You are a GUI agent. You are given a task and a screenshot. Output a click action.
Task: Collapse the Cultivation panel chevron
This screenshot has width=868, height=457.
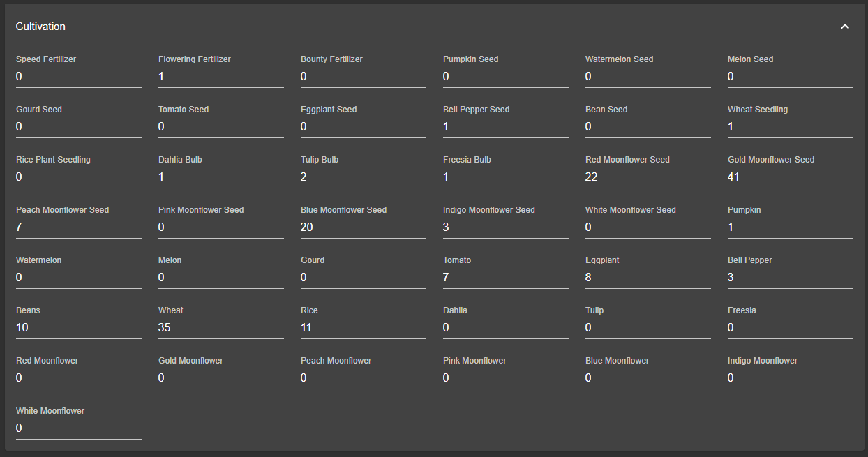(x=845, y=27)
